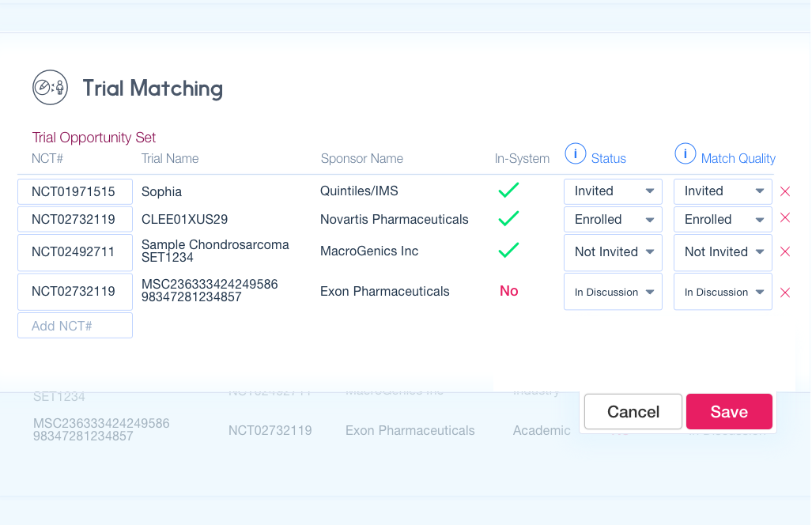812x525 pixels.
Task: Click the red No In-System indicator
Action: pyautogui.click(x=508, y=291)
